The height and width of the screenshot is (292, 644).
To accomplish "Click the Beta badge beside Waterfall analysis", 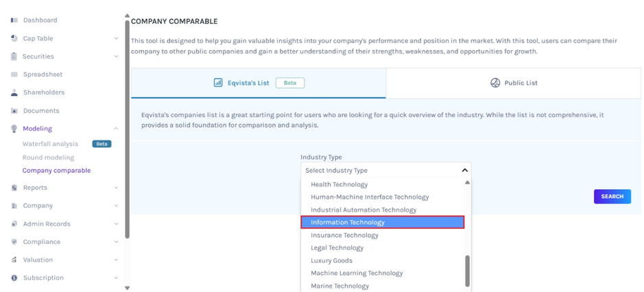I will point(102,144).
